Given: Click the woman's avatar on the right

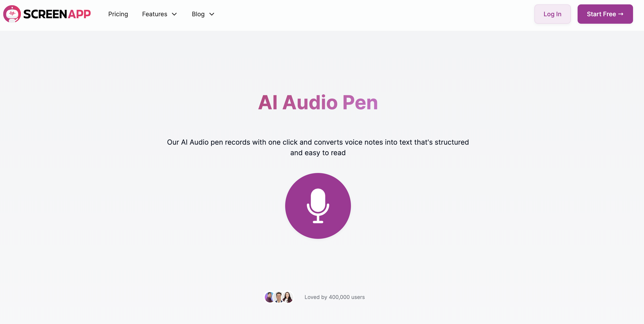Looking at the screenshot, I should pos(288,297).
